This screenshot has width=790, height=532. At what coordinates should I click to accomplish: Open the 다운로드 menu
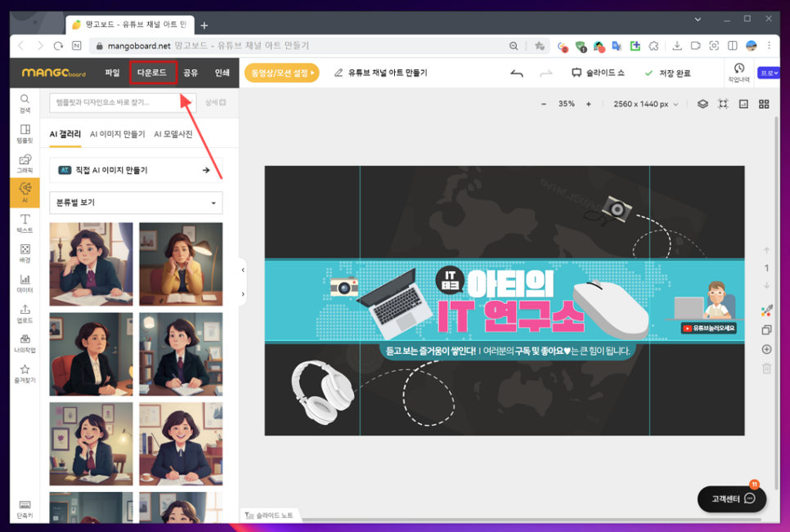153,73
